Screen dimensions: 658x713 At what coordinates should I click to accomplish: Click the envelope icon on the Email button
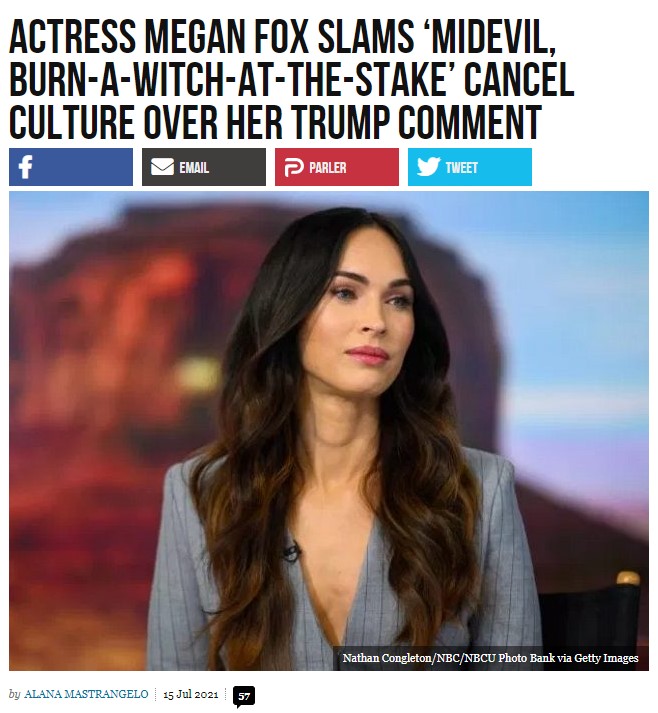(162, 167)
